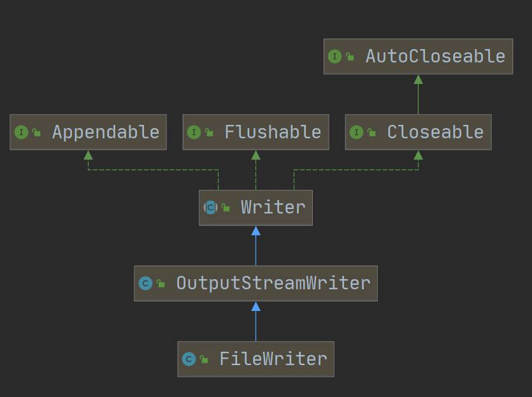Image resolution: width=532 pixels, height=397 pixels.
Task: Click the Flushable interface icon
Action: pos(194,132)
